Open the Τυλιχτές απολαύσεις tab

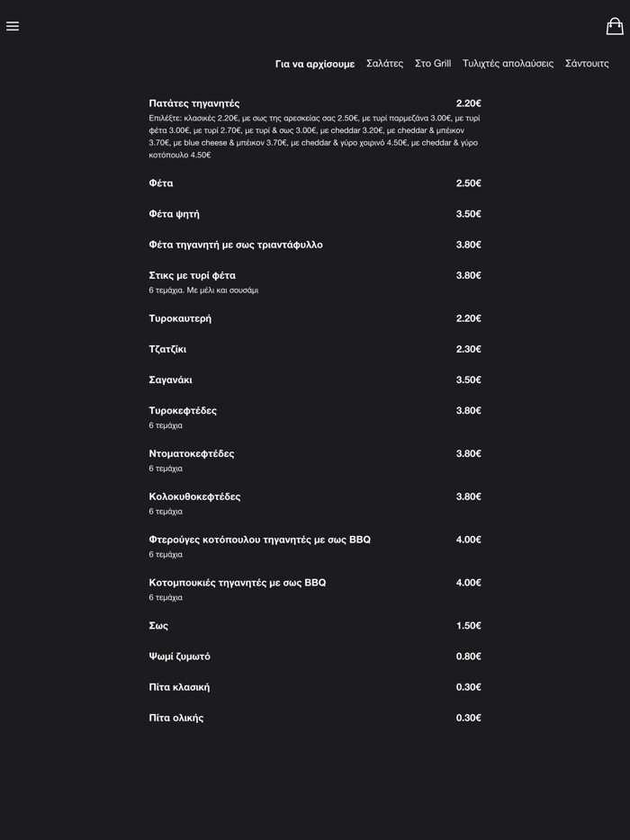click(x=508, y=64)
